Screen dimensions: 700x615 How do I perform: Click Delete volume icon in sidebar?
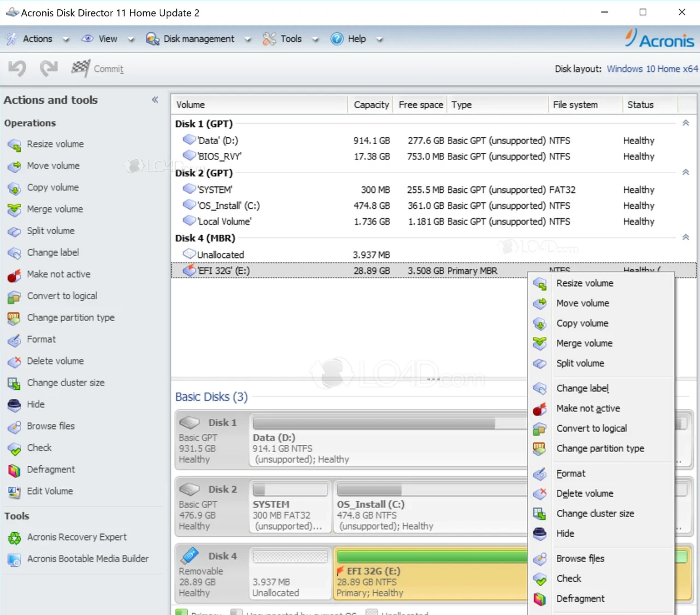[15, 361]
